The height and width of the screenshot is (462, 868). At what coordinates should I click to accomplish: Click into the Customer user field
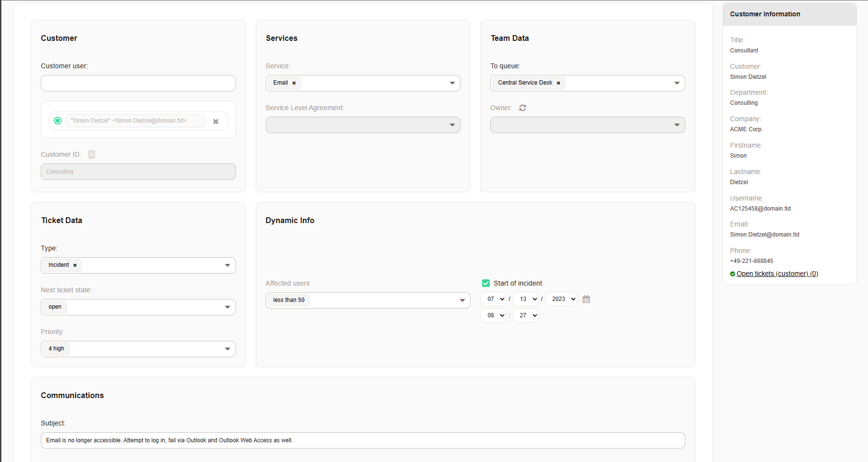click(x=138, y=83)
